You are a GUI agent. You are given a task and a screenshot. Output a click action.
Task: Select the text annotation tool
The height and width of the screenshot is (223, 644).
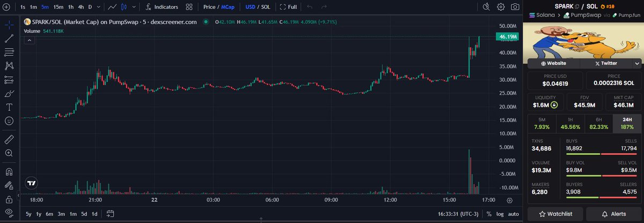[9, 107]
